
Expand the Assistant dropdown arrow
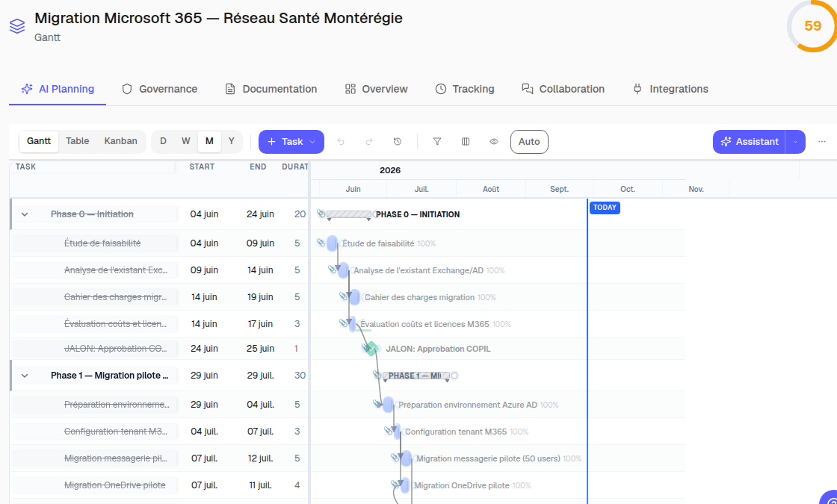pos(795,142)
